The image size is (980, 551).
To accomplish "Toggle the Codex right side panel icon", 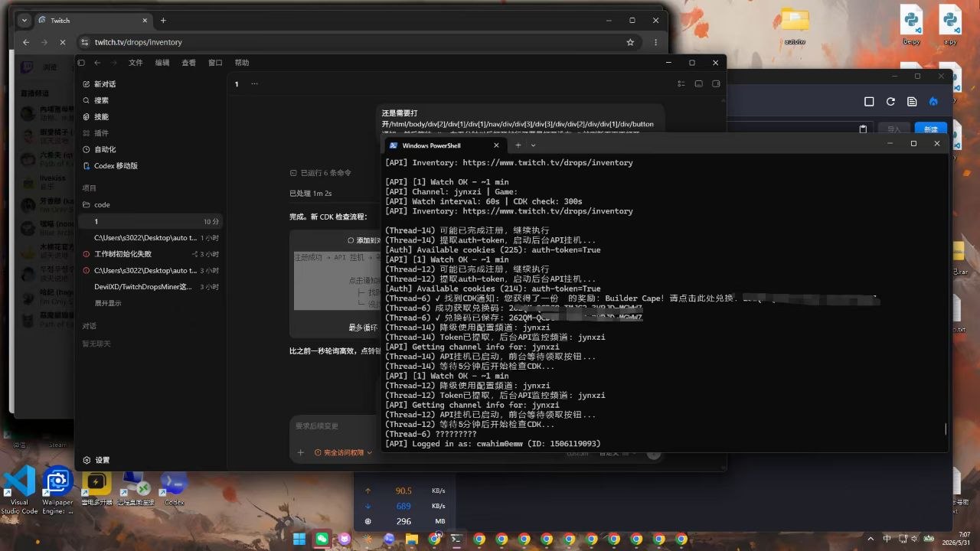I will (x=716, y=84).
